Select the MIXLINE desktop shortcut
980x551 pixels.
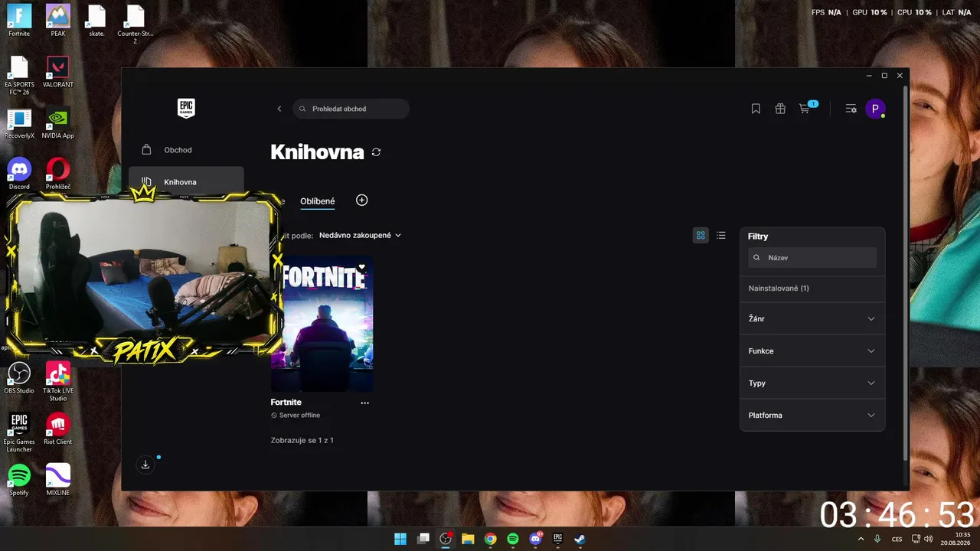click(x=58, y=480)
